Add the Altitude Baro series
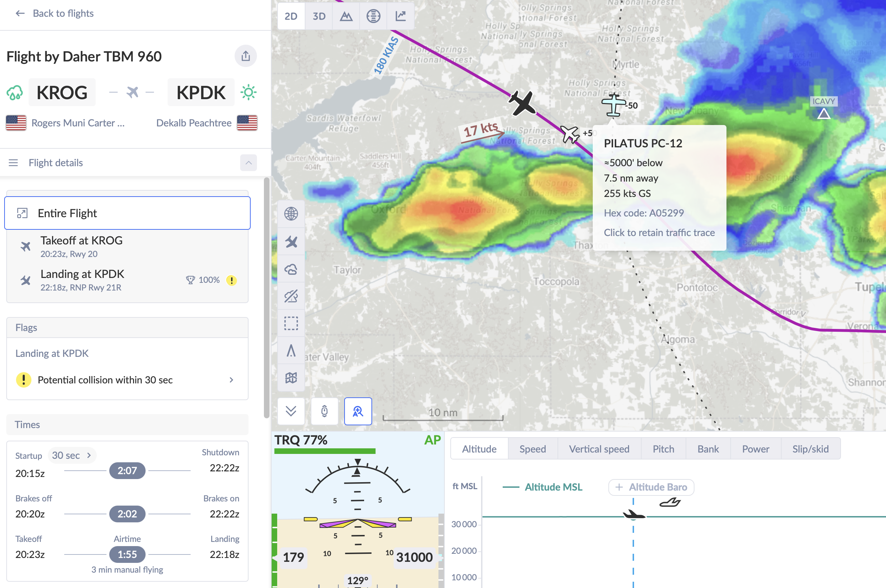The image size is (886, 588). (x=651, y=487)
